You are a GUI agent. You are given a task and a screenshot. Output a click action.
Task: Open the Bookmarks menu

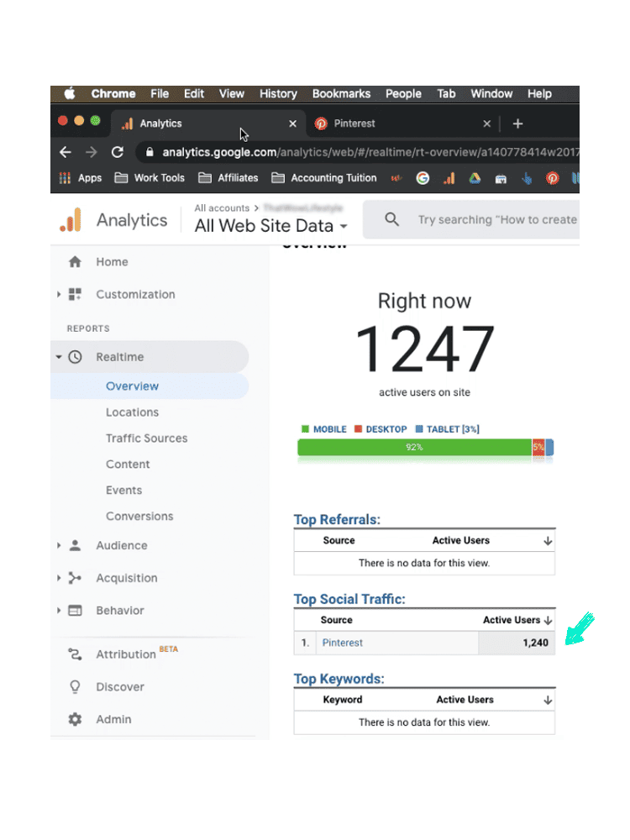341,94
